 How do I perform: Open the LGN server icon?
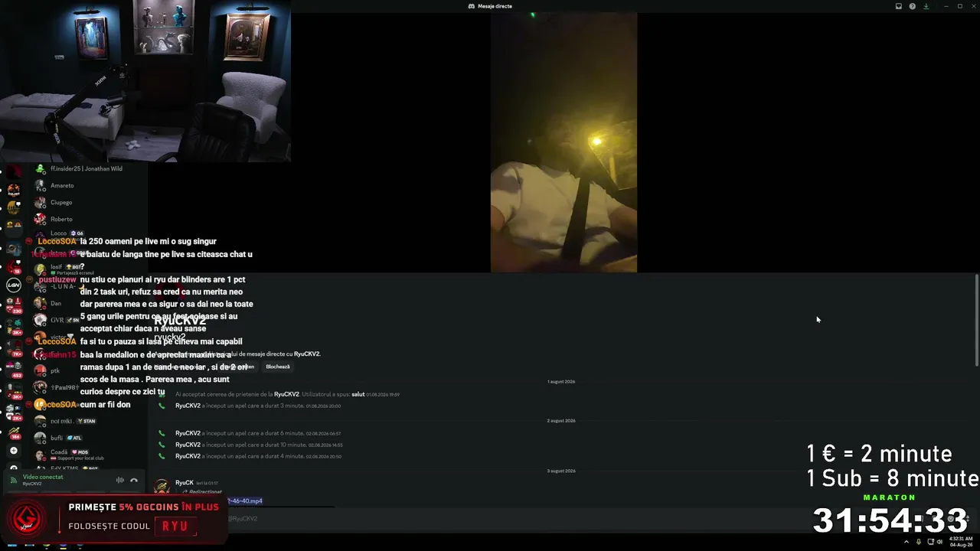point(13,285)
